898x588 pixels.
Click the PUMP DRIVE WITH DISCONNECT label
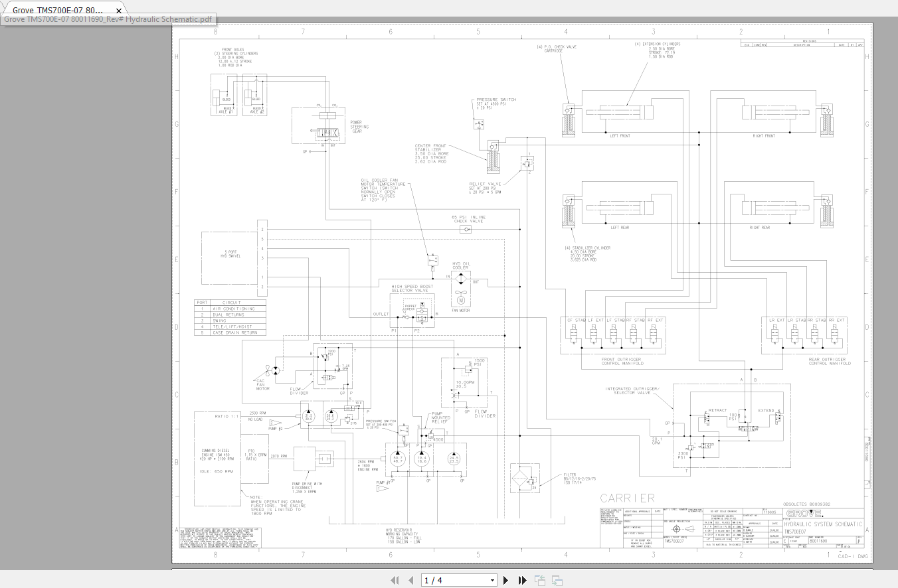[x=308, y=488]
